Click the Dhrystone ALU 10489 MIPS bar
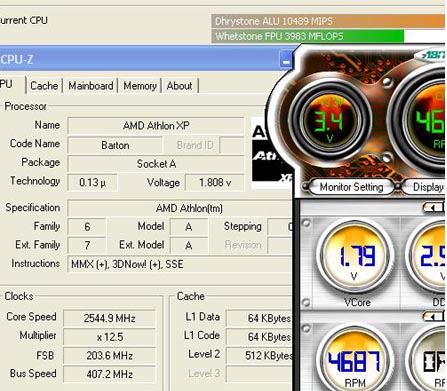The height and width of the screenshot is (391, 447). tap(329, 21)
